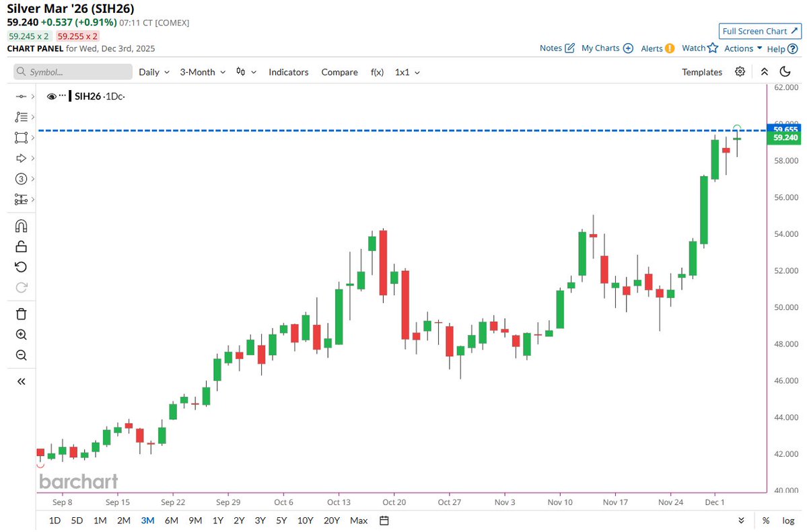Toggle visibility of the SIH26 series
The height and width of the screenshot is (532, 807).
(x=52, y=96)
